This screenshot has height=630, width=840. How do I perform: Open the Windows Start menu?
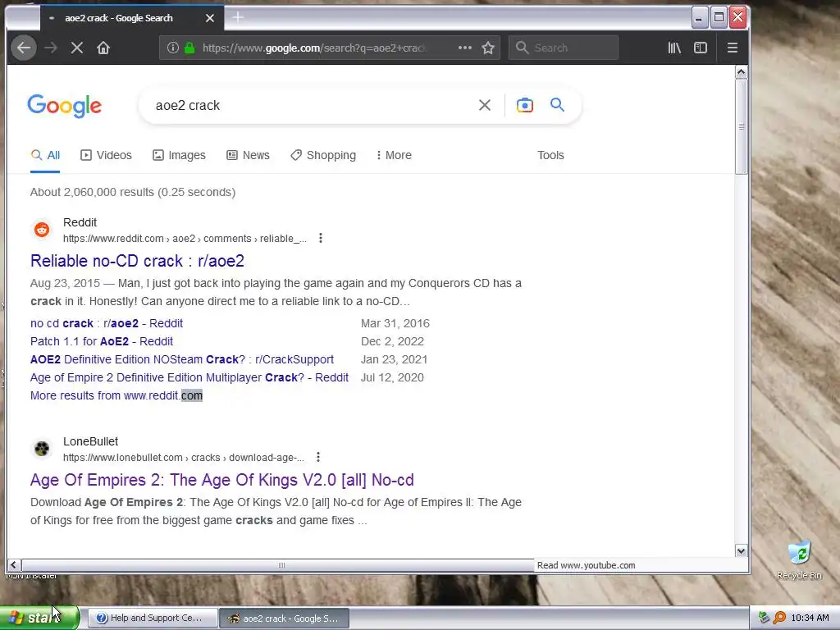(x=39, y=618)
